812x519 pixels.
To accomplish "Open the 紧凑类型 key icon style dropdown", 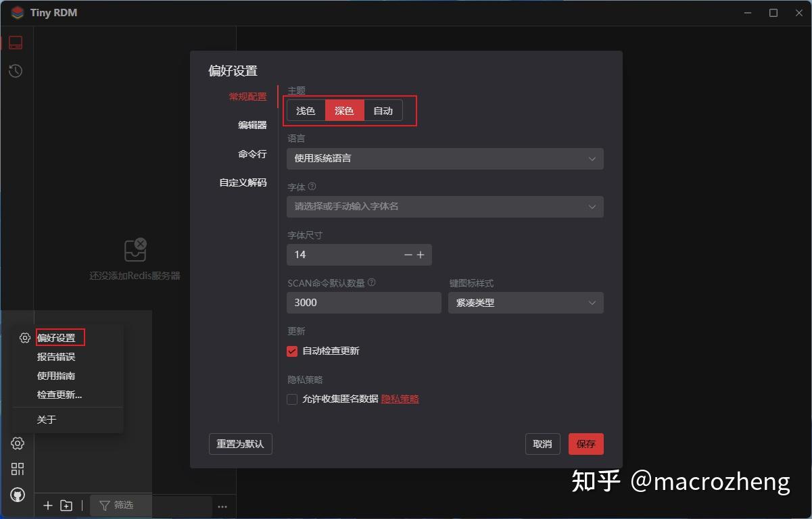I will pyautogui.click(x=525, y=303).
